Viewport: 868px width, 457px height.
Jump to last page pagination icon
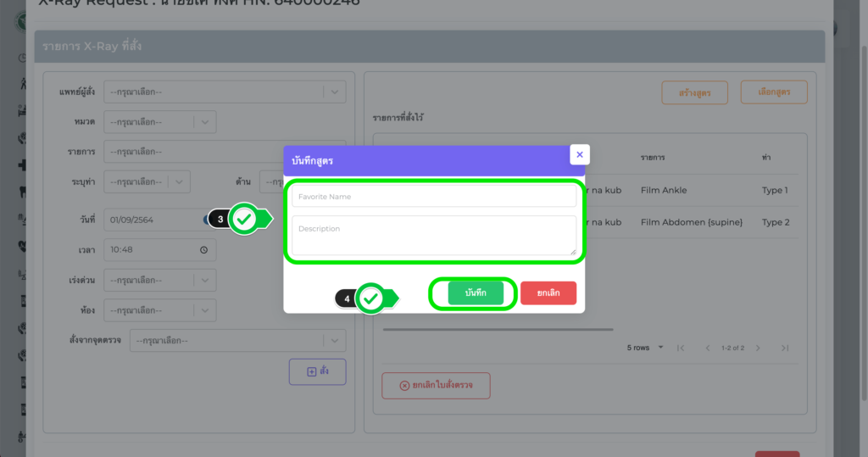pyautogui.click(x=785, y=348)
